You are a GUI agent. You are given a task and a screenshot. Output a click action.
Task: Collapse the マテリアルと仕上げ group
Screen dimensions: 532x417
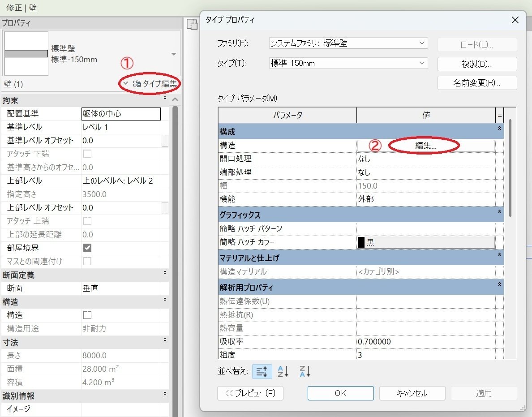499,255
